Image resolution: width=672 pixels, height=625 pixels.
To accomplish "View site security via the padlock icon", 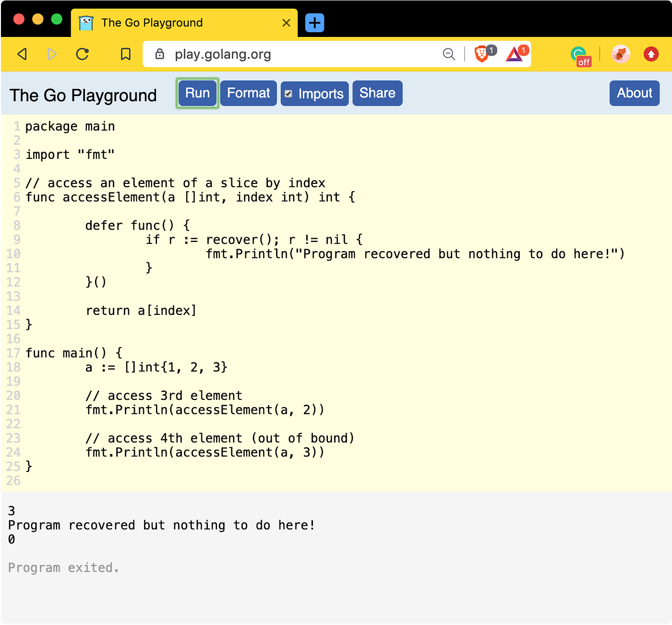I will (x=159, y=54).
